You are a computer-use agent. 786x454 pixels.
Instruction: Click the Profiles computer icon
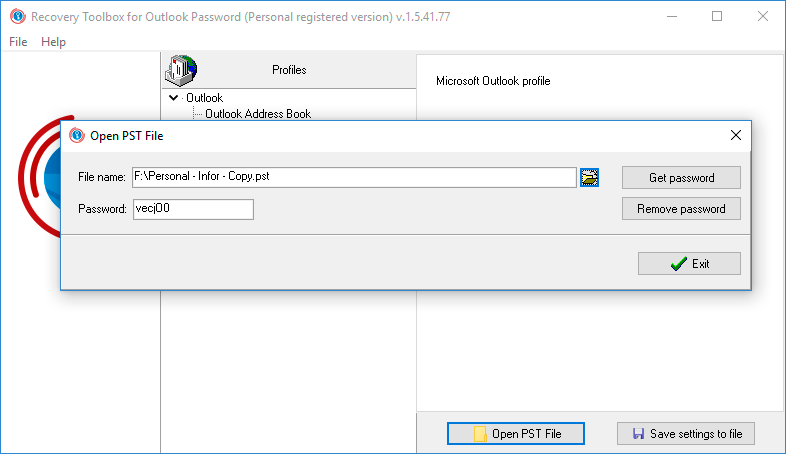[x=181, y=71]
